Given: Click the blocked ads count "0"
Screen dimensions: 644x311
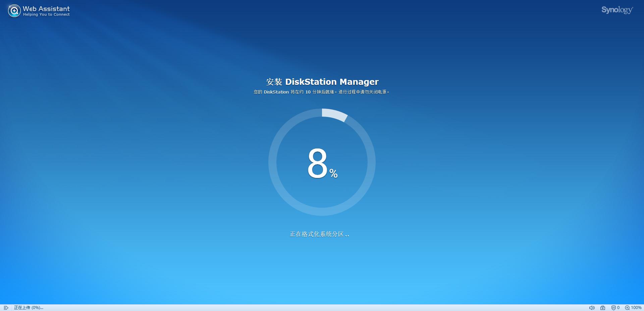Looking at the screenshot, I should [x=618, y=308].
